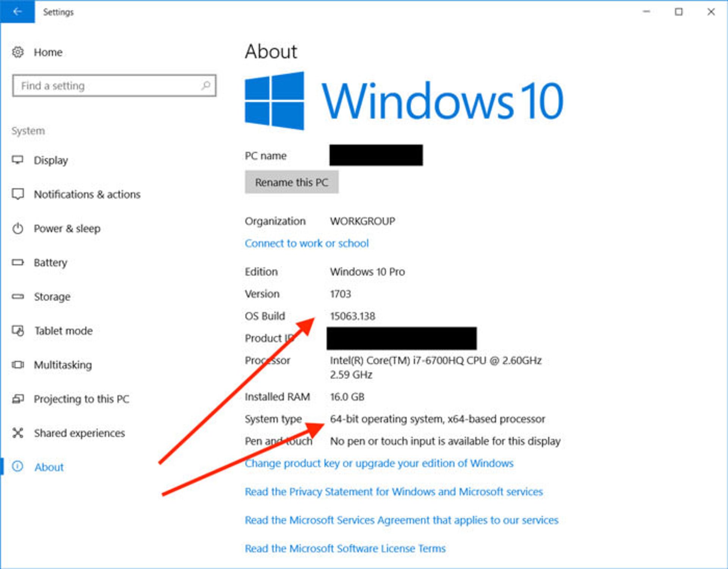This screenshot has height=569, width=728.
Task: Click the Power & sleep icon
Action: tap(18, 228)
